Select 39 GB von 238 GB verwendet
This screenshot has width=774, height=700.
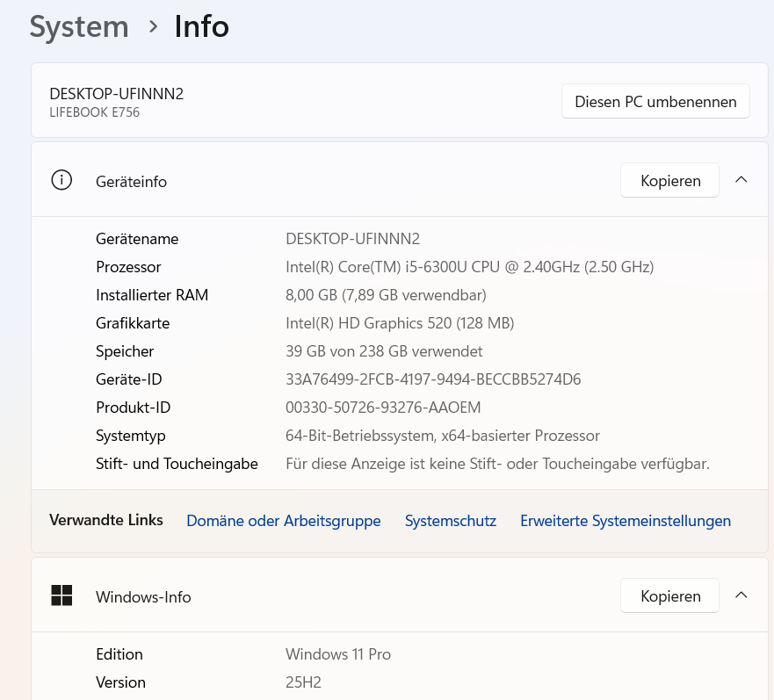tap(384, 351)
